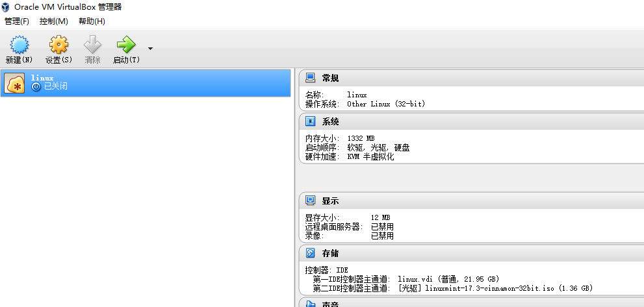The width and height of the screenshot is (644, 307).
Task: Click the linux VM OS icon
Action: click(14, 83)
